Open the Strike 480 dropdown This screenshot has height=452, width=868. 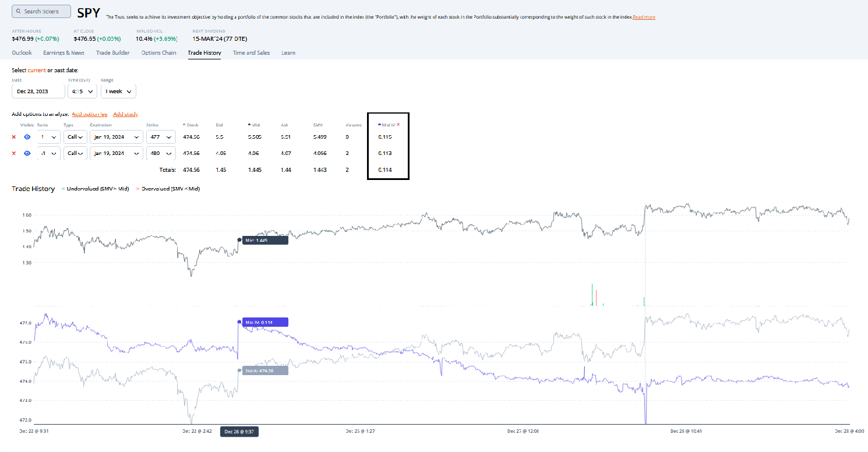click(161, 153)
